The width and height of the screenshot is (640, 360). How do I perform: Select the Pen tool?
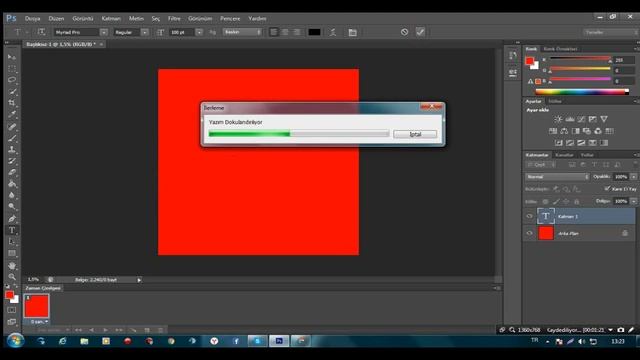12,219
